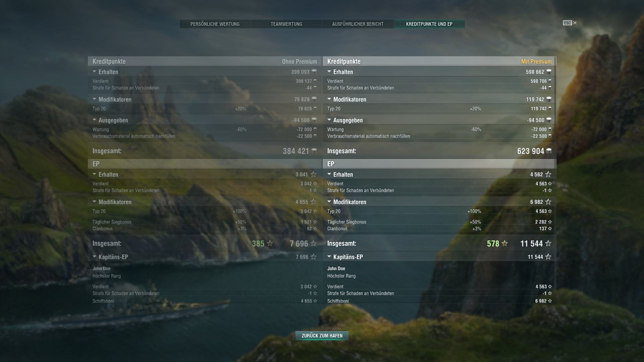644x362 pixels.
Task: Click '+100%' Typ 20 modifier on left
Action: (239, 211)
